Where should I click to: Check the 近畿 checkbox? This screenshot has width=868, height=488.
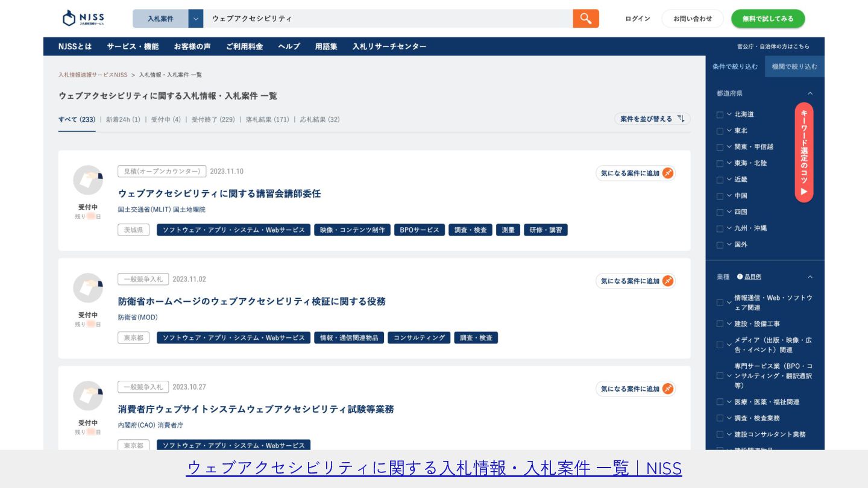pos(720,180)
